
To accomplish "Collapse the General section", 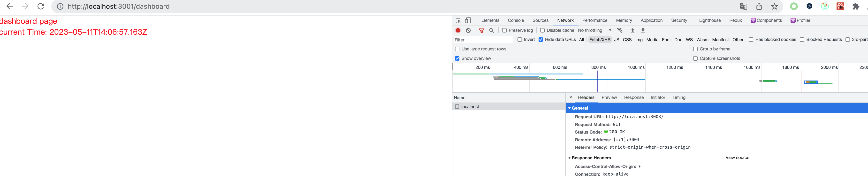I will tap(570, 108).
